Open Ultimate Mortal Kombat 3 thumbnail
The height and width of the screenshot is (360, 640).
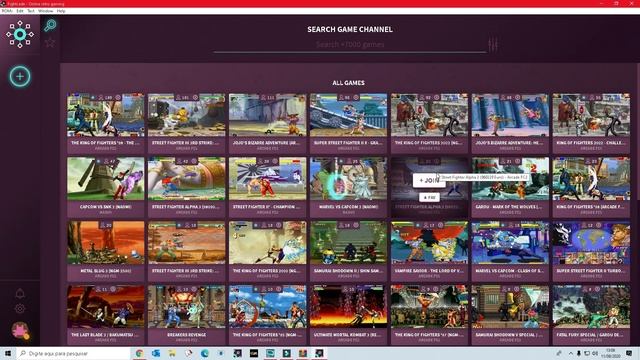click(x=348, y=307)
